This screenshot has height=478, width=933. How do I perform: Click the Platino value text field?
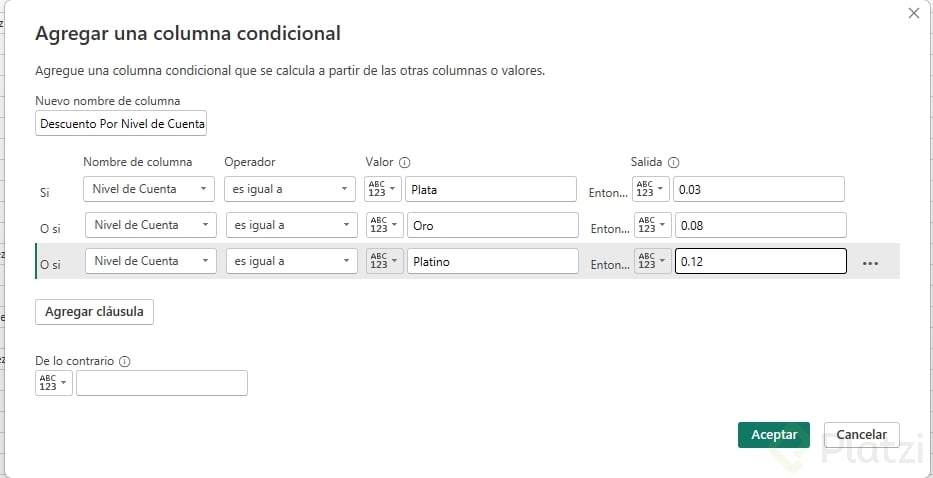coord(492,262)
